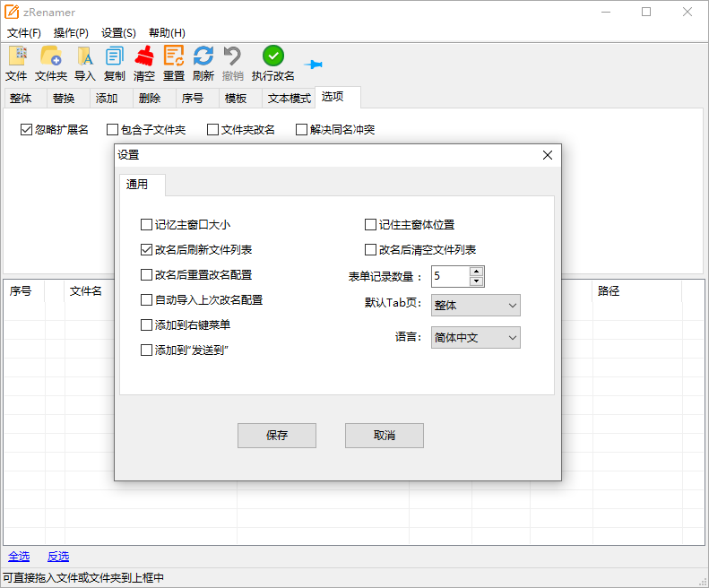
Task: Click the 序号 column header
Action: point(24,290)
